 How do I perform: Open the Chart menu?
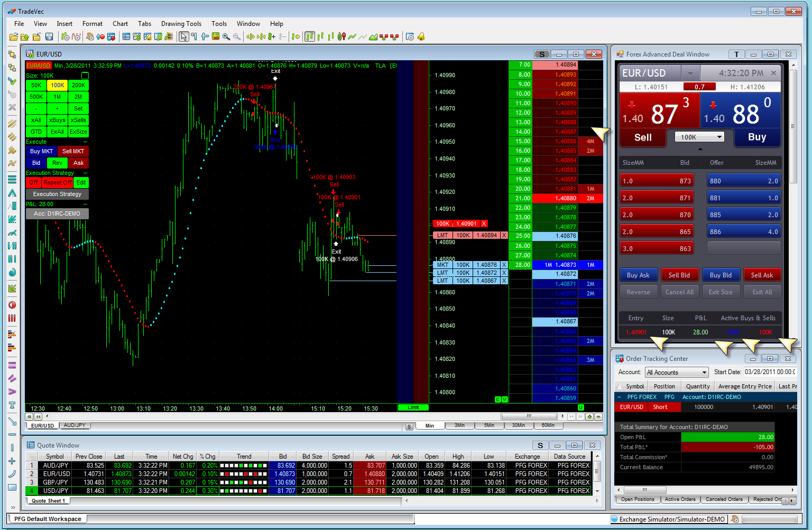(x=120, y=23)
